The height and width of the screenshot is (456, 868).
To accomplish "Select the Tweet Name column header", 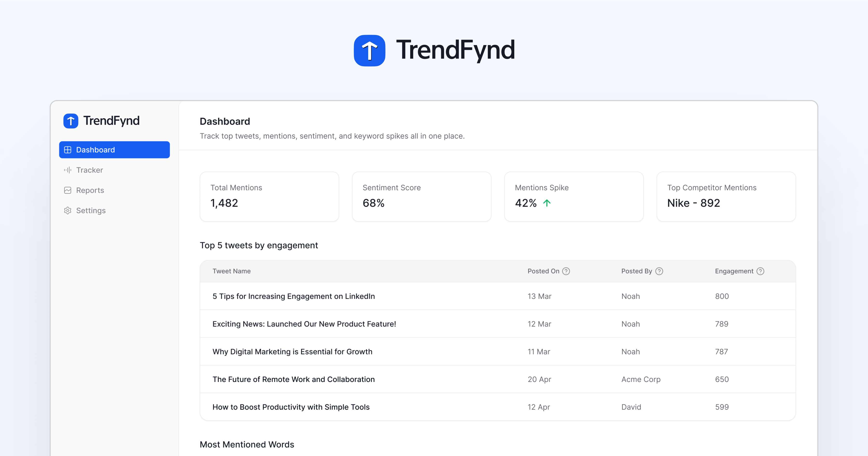I will 231,271.
